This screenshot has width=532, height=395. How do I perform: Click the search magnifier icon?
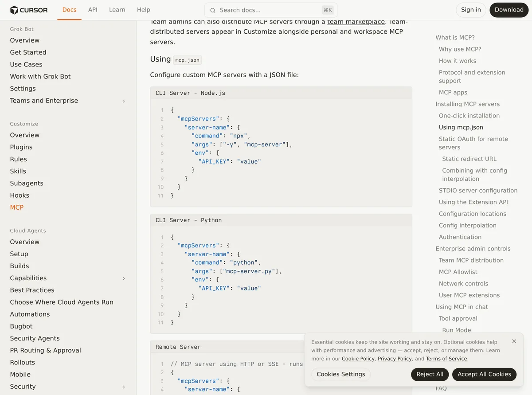click(213, 10)
